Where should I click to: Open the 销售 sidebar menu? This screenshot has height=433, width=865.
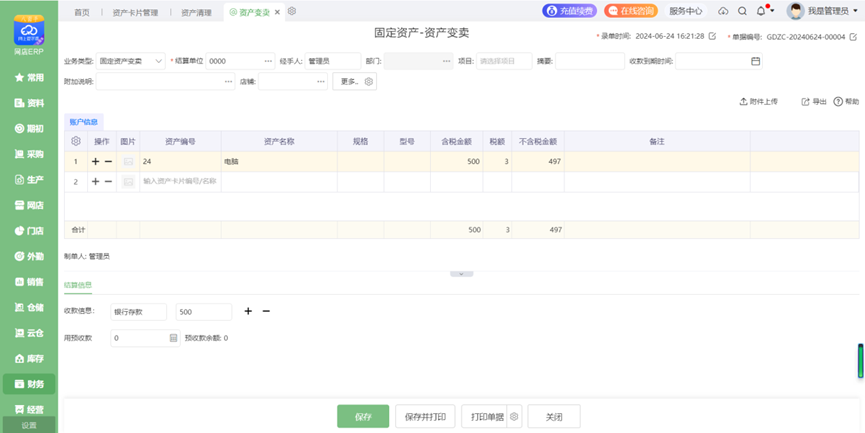tap(29, 282)
